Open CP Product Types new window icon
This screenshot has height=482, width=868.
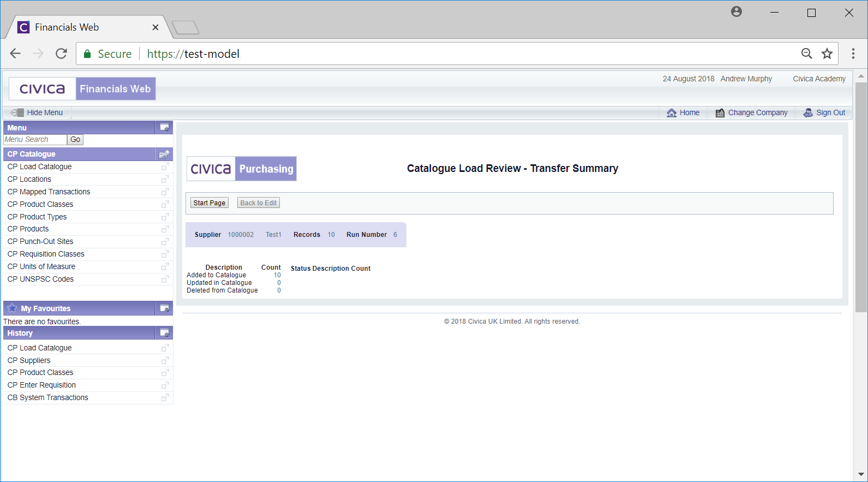point(165,217)
